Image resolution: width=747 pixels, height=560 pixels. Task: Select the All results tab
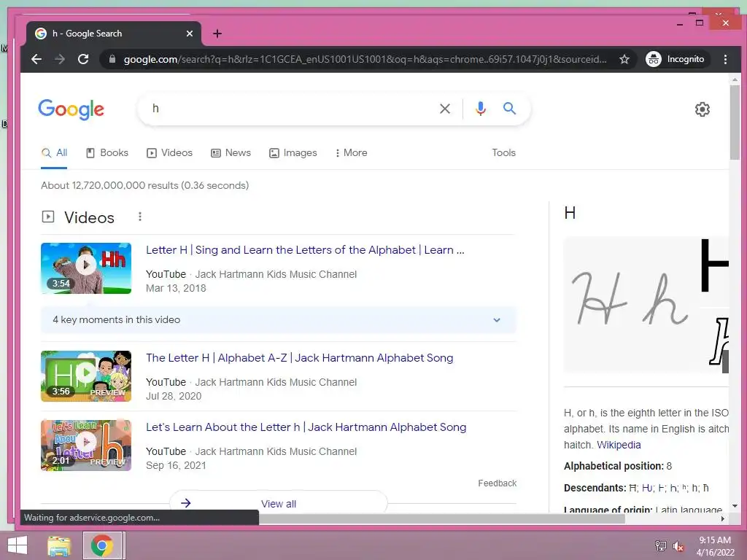pos(54,153)
